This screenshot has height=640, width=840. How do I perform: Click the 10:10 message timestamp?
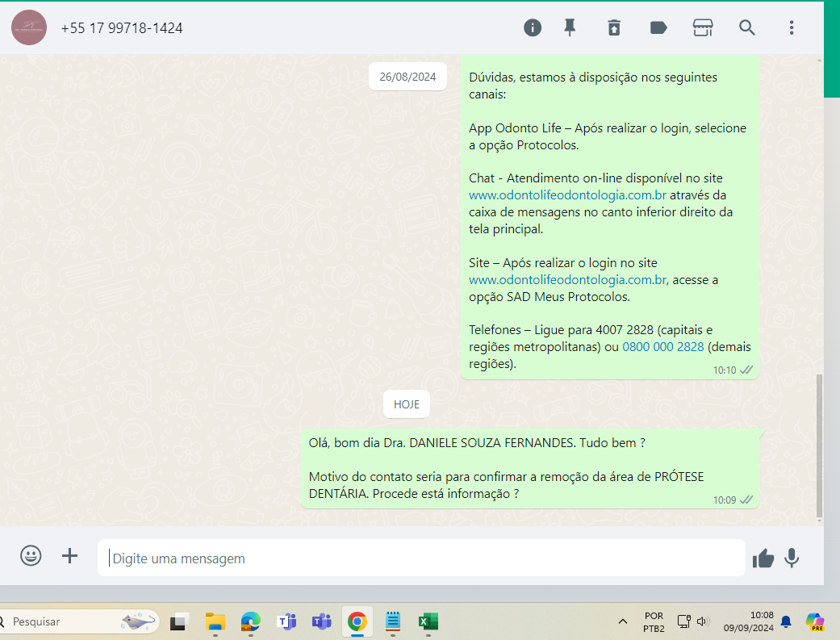[x=725, y=370]
